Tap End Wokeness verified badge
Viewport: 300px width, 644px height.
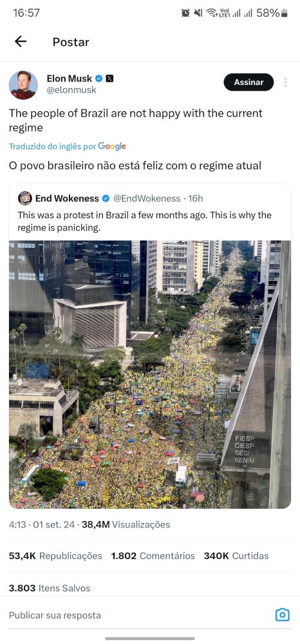click(x=106, y=198)
